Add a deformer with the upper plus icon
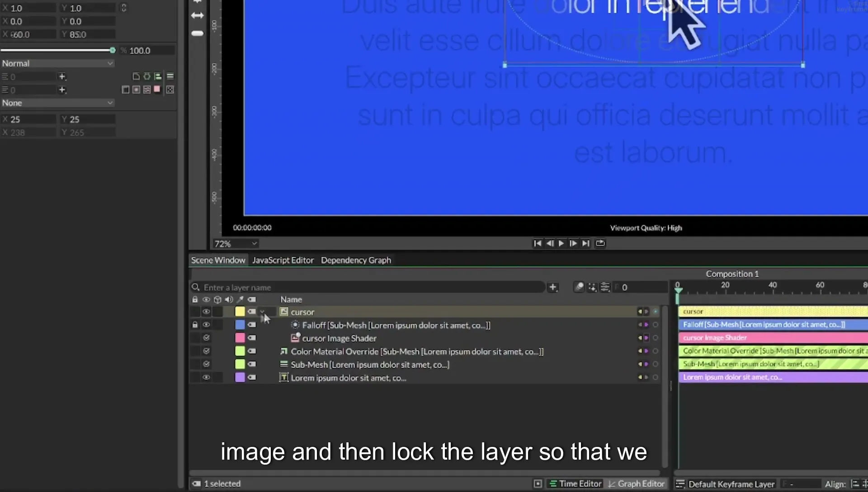 coord(62,76)
